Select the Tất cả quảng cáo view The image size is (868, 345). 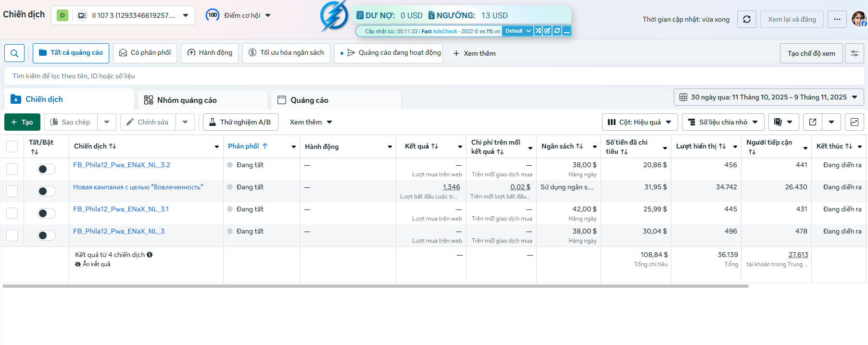[x=71, y=53]
